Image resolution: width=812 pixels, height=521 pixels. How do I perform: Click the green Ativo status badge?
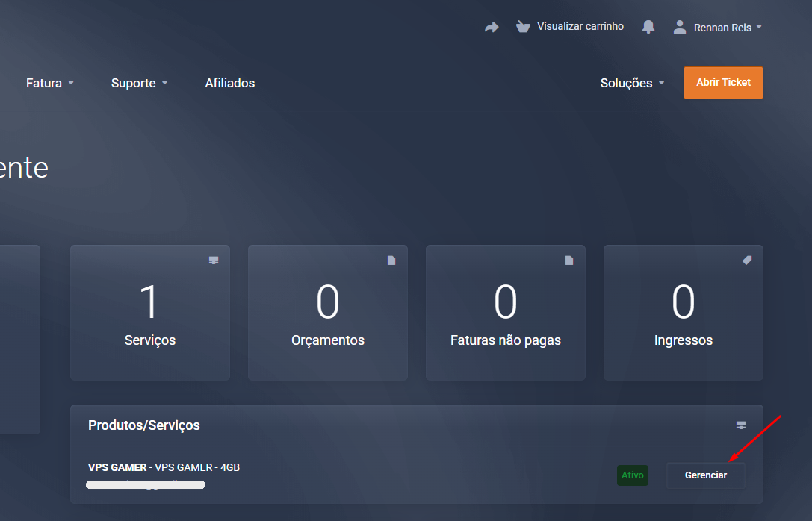[x=633, y=475]
